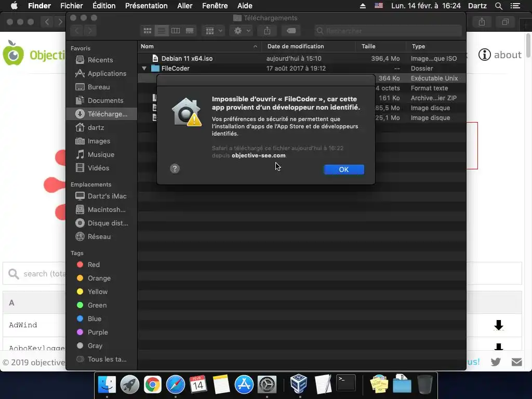532x399 pixels.
Task: Select Disque distant in the sidebar
Action: point(101,223)
